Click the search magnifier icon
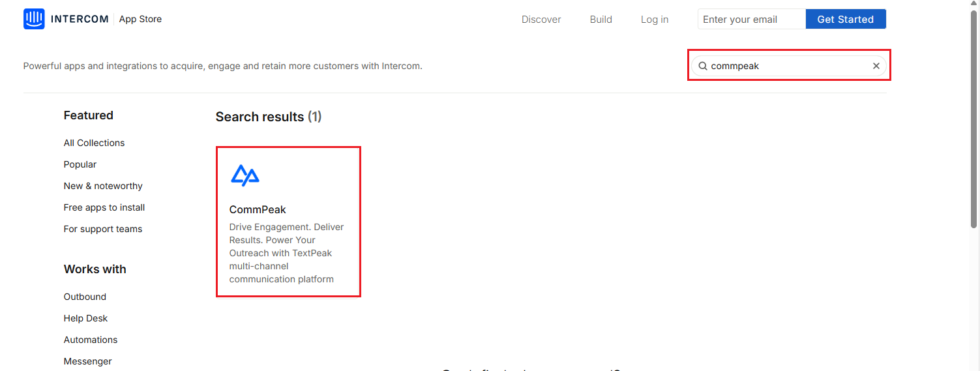The height and width of the screenshot is (371, 980). (x=703, y=66)
